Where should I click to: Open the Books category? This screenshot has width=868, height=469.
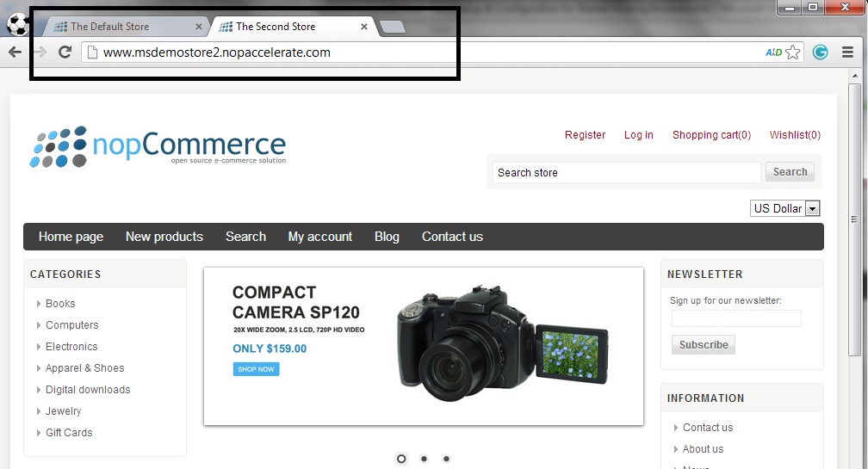[60, 304]
